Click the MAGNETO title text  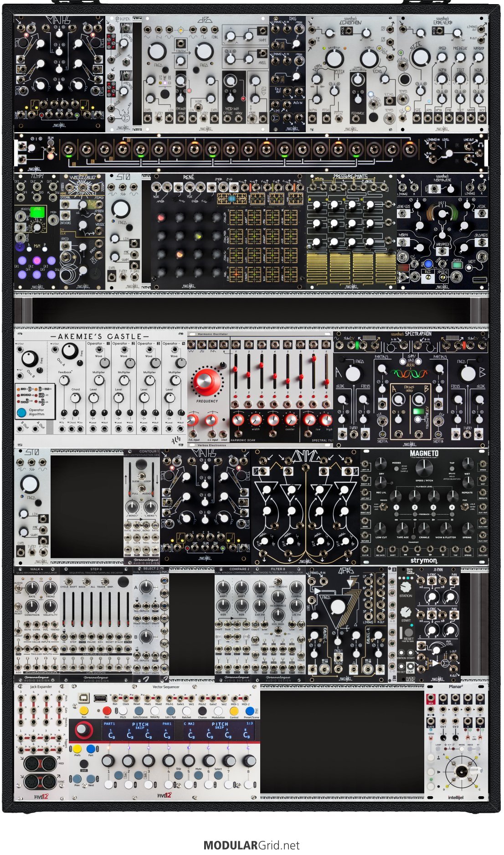pyautogui.click(x=424, y=453)
